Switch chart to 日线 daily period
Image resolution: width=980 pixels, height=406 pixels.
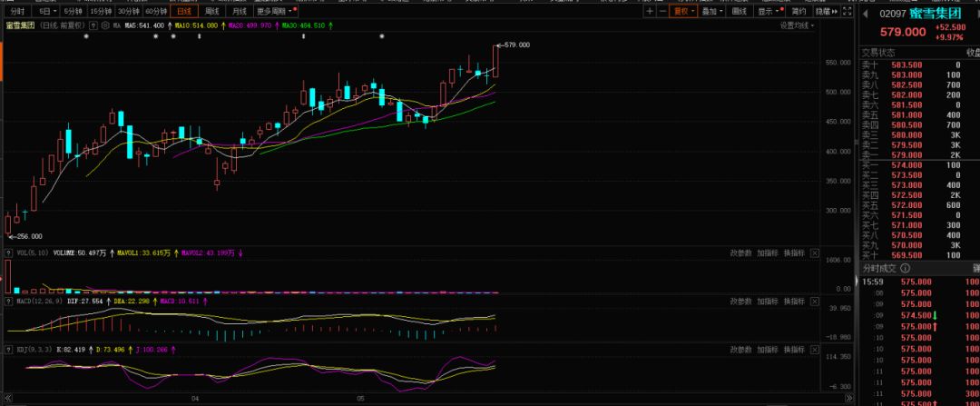tap(184, 12)
